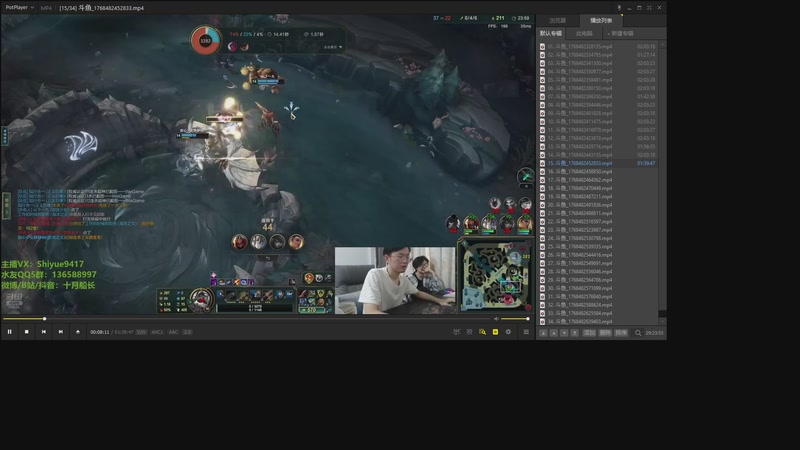Click the minimap in the game video
The width and height of the screenshot is (800, 450).
pyautogui.click(x=496, y=276)
